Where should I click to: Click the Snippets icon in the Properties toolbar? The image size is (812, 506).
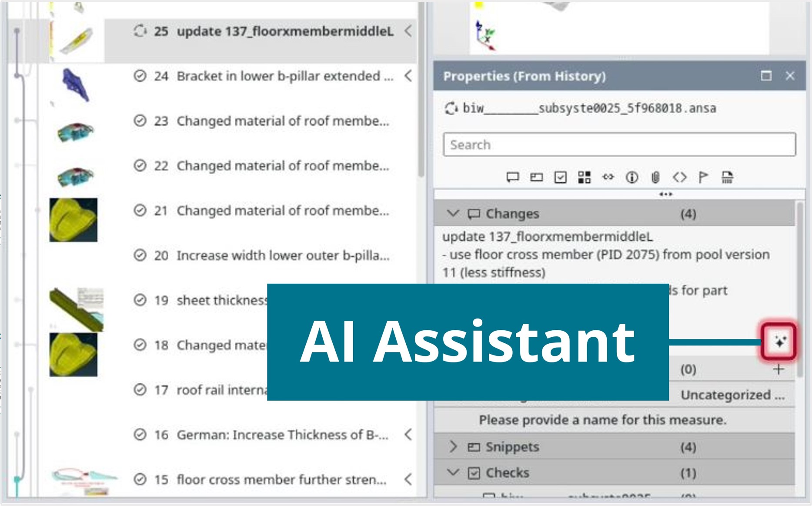click(x=536, y=178)
